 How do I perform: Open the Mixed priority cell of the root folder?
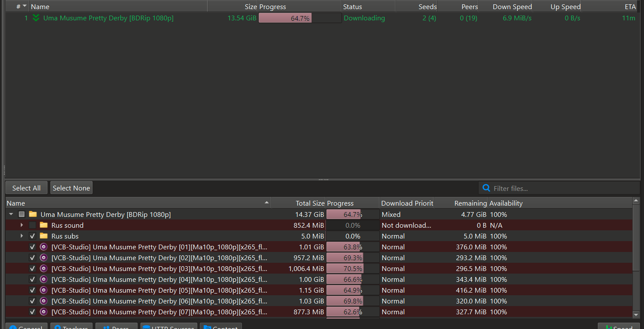[407, 214]
